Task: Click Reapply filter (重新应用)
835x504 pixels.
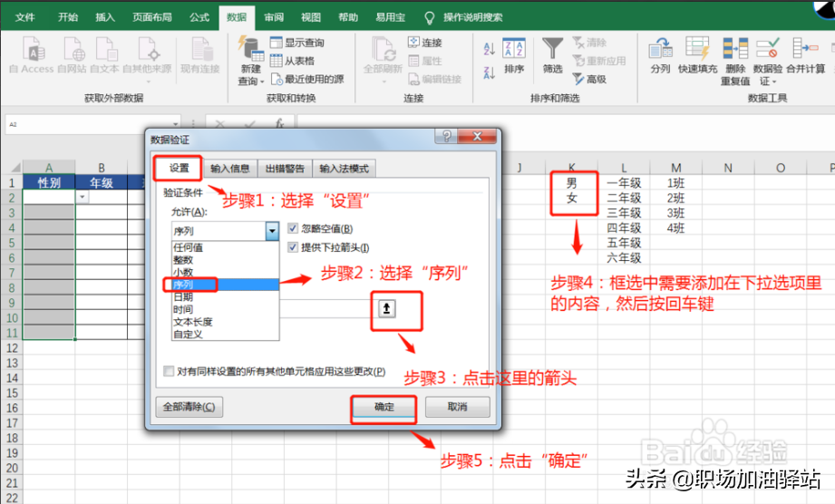Action: click(599, 61)
